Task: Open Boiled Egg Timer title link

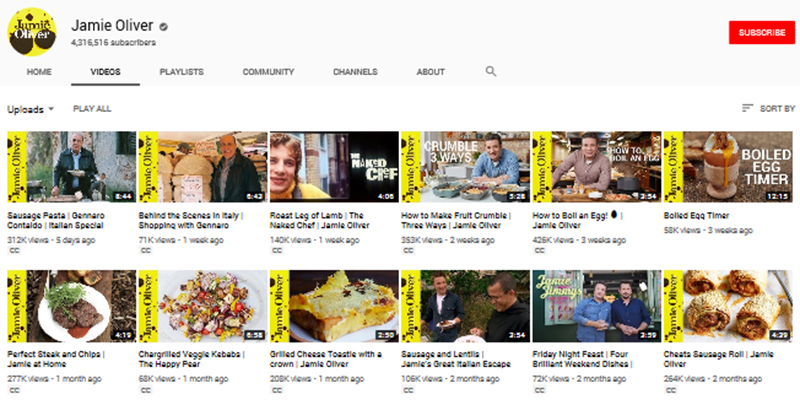Action: 696,216
